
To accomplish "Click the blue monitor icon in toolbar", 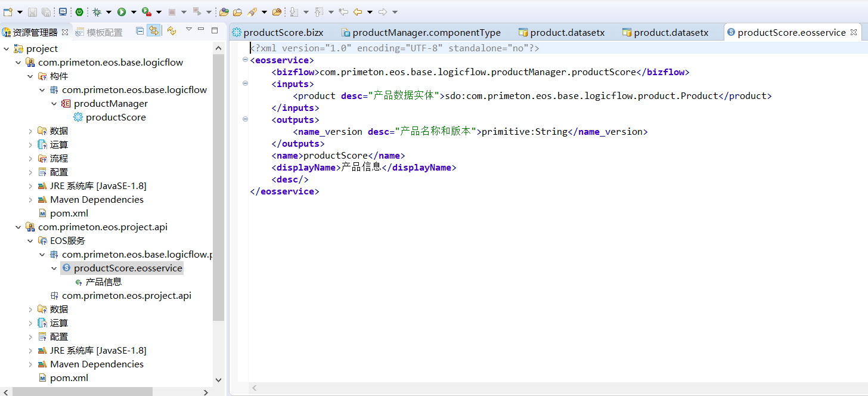I will (63, 12).
